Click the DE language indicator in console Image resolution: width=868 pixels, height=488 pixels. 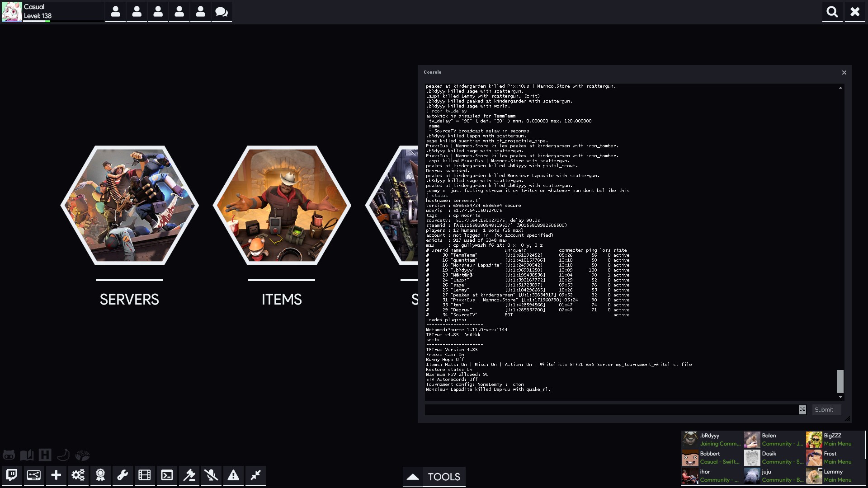pyautogui.click(x=802, y=409)
